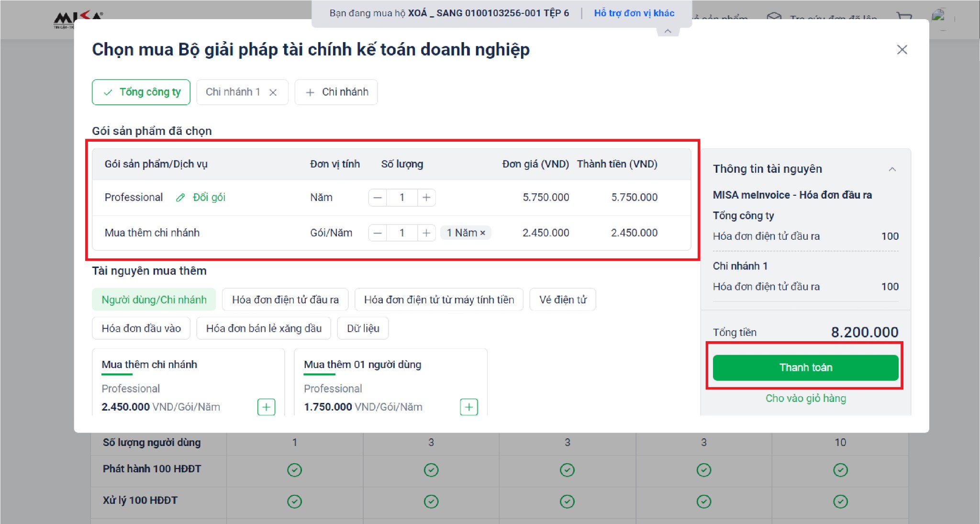Viewport: 980px width, 524px height.
Task: Remove Chi nhánh 1 tab with X
Action: (x=273, y=92)
